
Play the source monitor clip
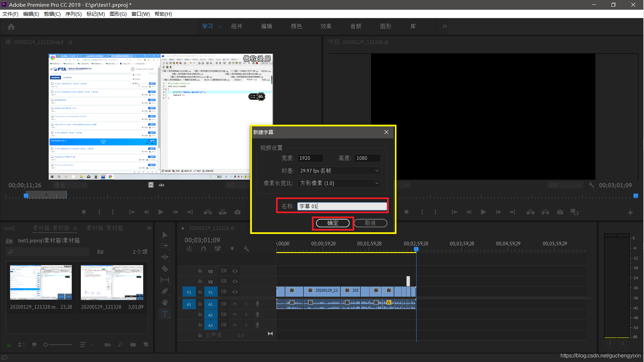(x=161, y=212)
